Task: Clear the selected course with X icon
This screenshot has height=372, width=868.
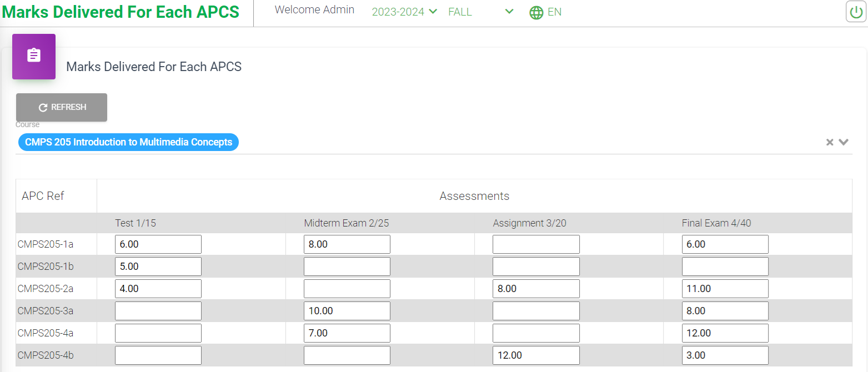Action: click(830, 142)
